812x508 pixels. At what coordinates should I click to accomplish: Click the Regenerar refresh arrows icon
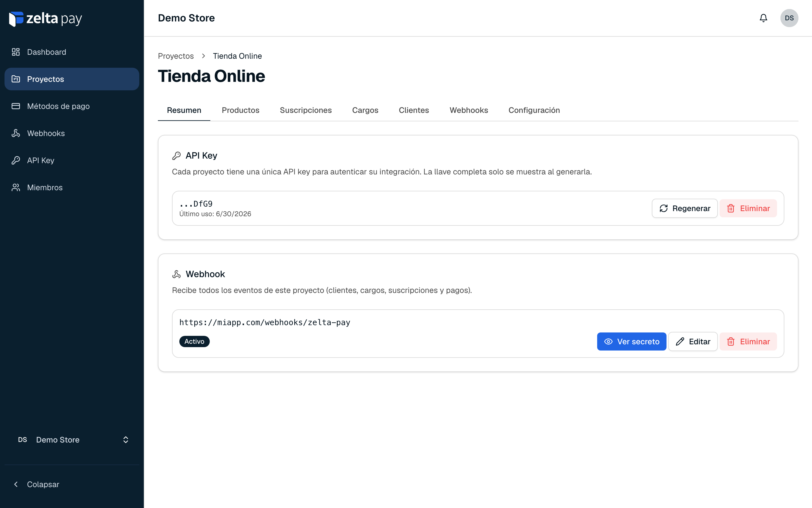pos(664,208)
